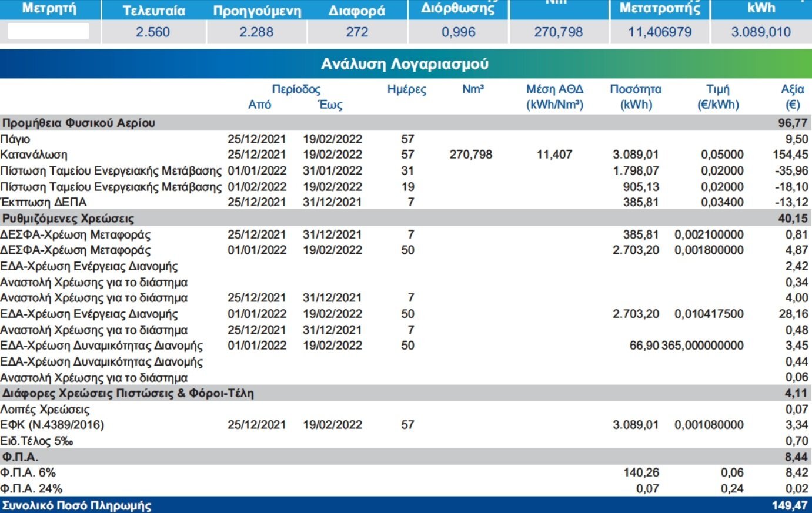
Task: Click the amount '4,00'
Action: [797, 298]
